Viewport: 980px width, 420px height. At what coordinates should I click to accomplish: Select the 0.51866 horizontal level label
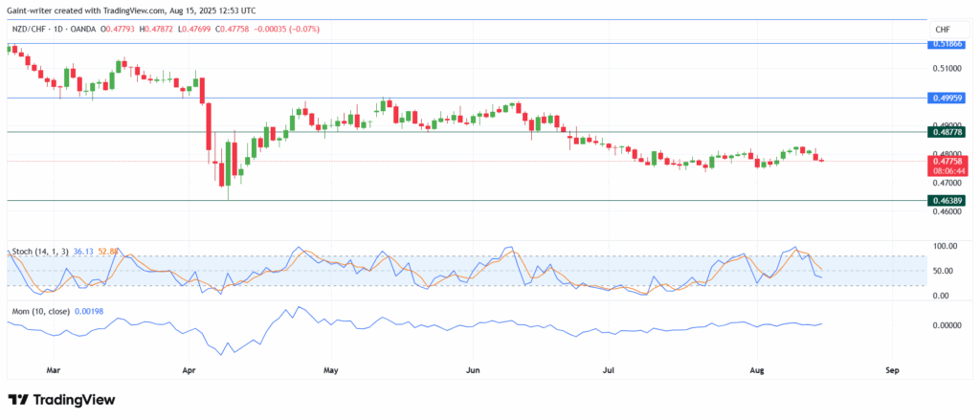[947, 44]
